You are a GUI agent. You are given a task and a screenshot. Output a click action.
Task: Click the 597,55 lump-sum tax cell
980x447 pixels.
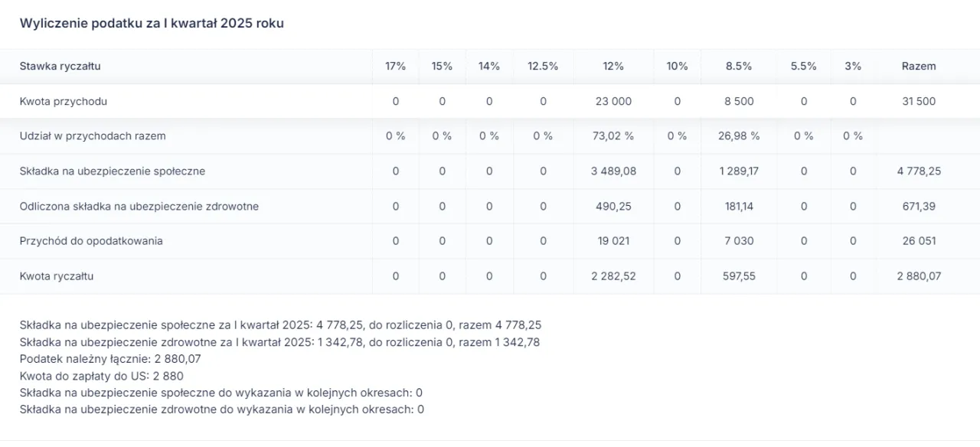click(738, 276)
